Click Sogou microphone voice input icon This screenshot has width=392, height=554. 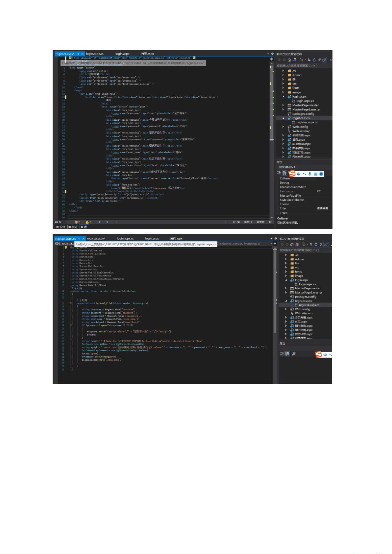pos(310,174)
